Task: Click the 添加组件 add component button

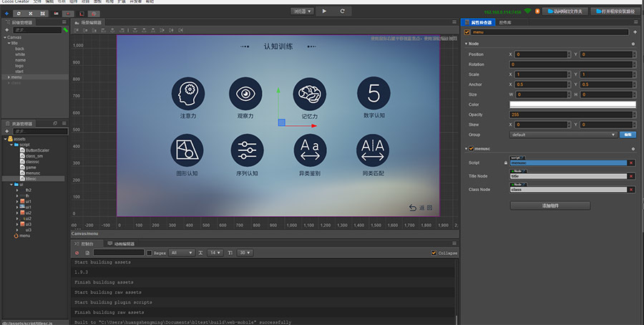Action: pyautogui.click(x=550, y=205)
